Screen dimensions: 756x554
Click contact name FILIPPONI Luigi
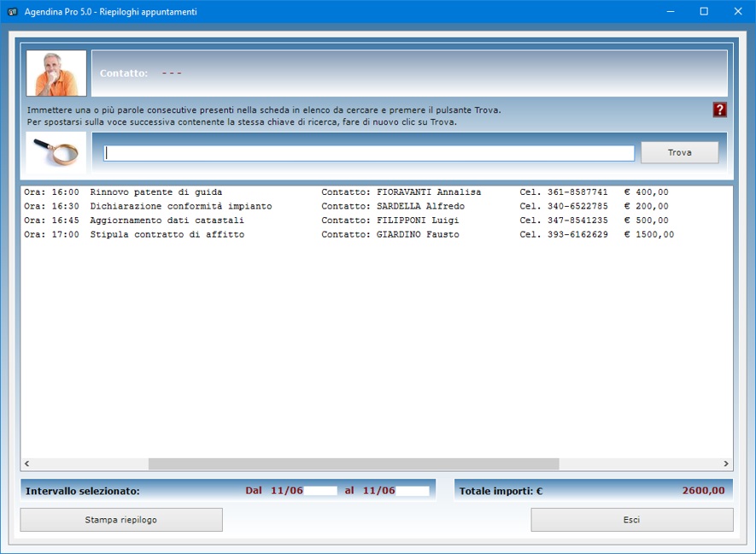(418, 220)
